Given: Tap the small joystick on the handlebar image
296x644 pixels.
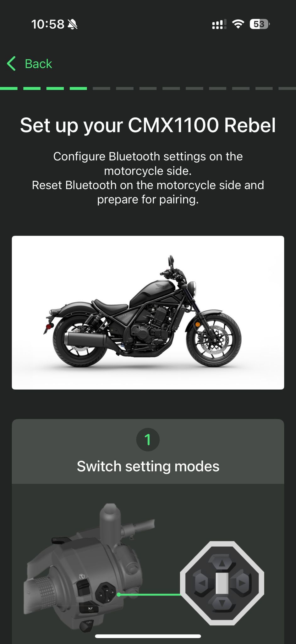Looking at the screenshot, I should tap(106, 593).
